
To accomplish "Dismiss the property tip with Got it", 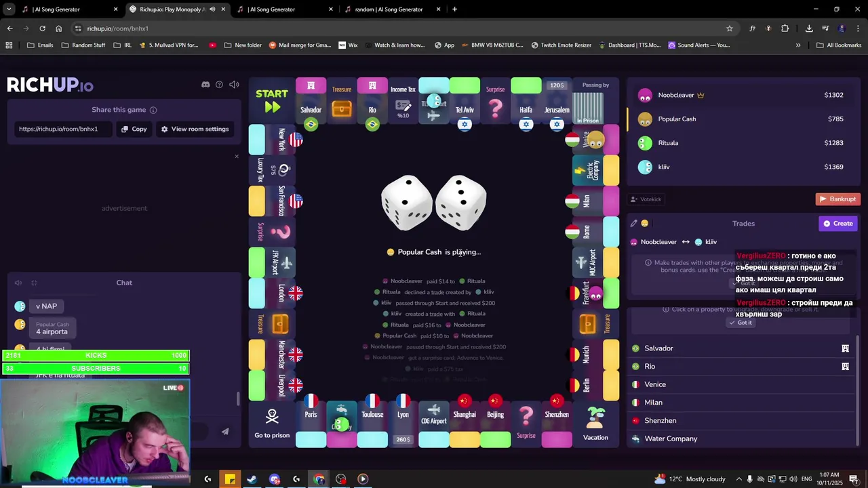I will (x=740, y=323).
